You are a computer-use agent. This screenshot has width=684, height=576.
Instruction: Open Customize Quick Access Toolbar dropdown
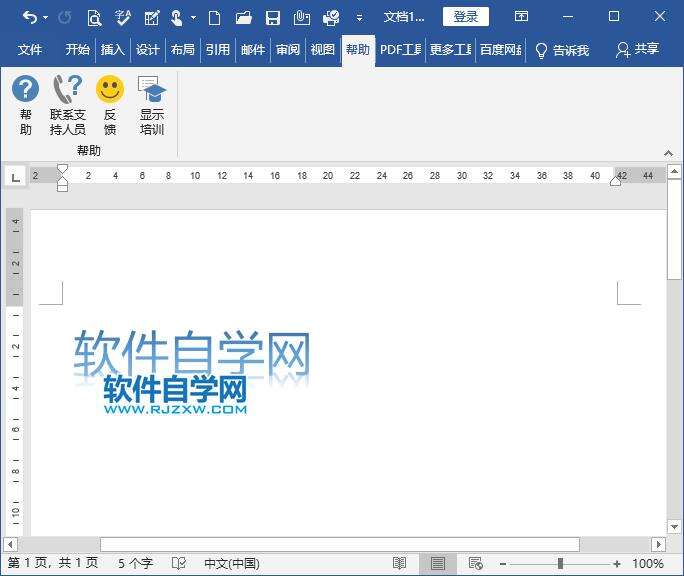coord(359,18)
